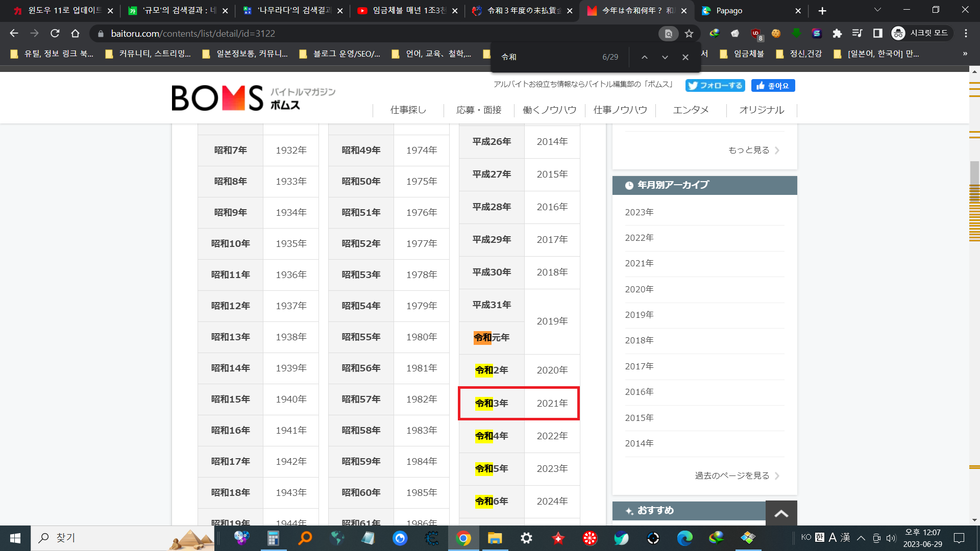The height and width of the screenshot is (551, 980).
Task: Open the tab search dropdown arrow
Action: click(x=877, y=10)
